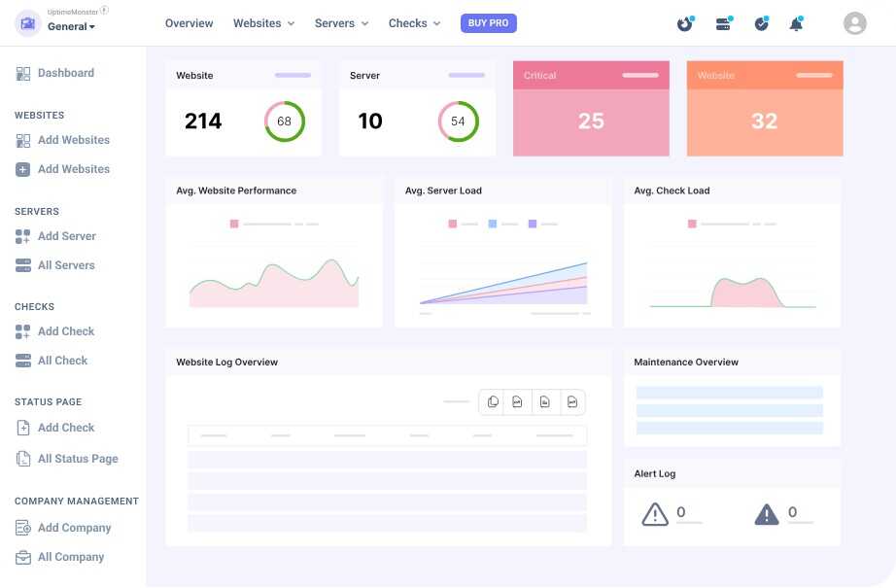The image size is (896, 588).
Task: Click the progress bar on the Critical card
Action: coord(638,75)
